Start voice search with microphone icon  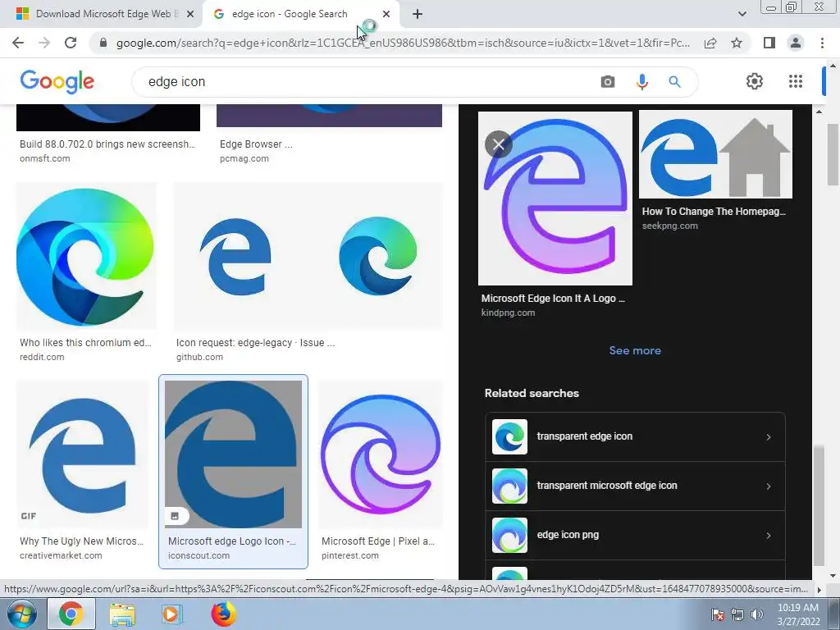641,81
